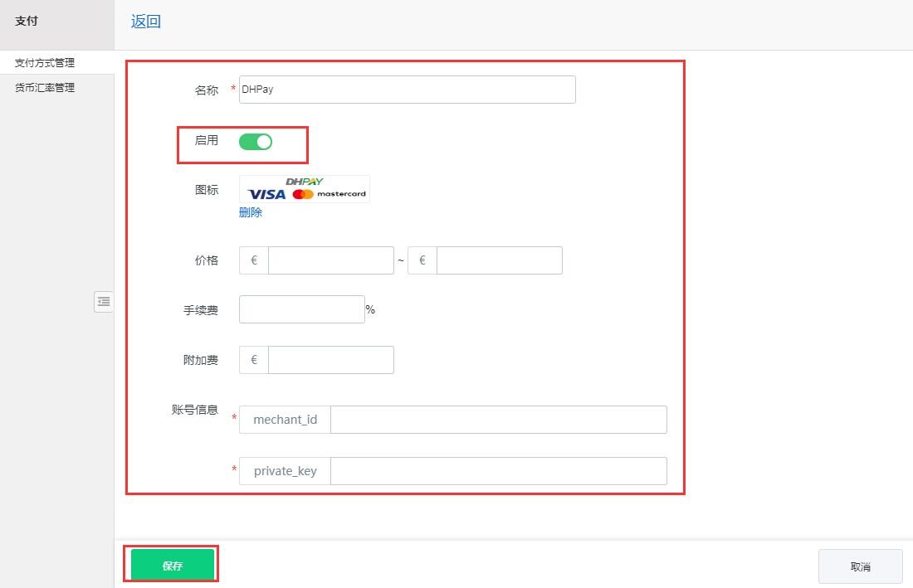Click the DHPAY logo in the icon preview
Screen dimensions: 913x588
click(x=303, y=180)
